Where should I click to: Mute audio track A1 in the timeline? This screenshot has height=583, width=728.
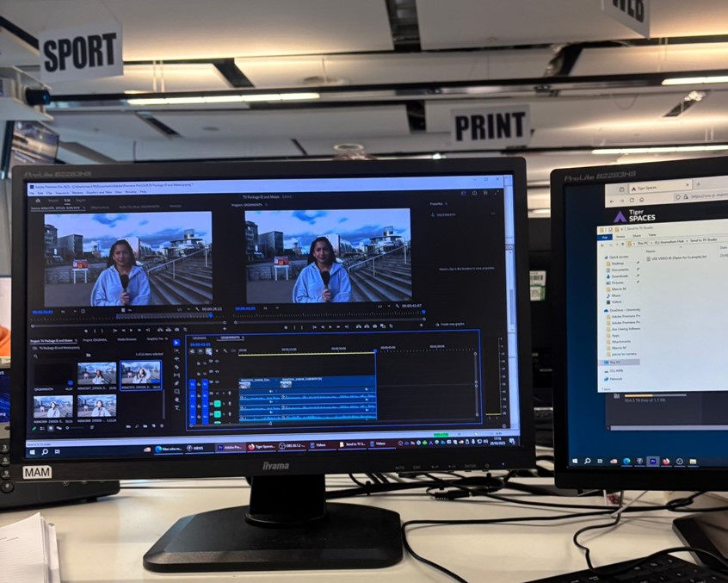tap(215, 394)
